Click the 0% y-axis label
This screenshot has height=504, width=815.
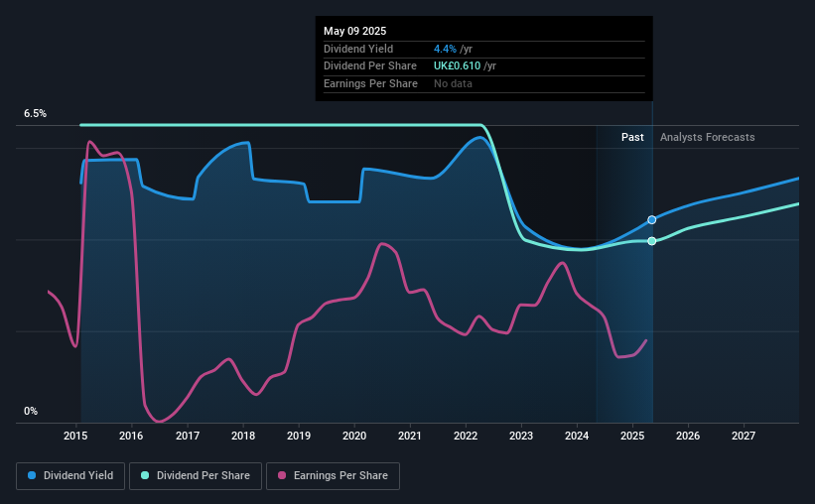click(31, 411)
